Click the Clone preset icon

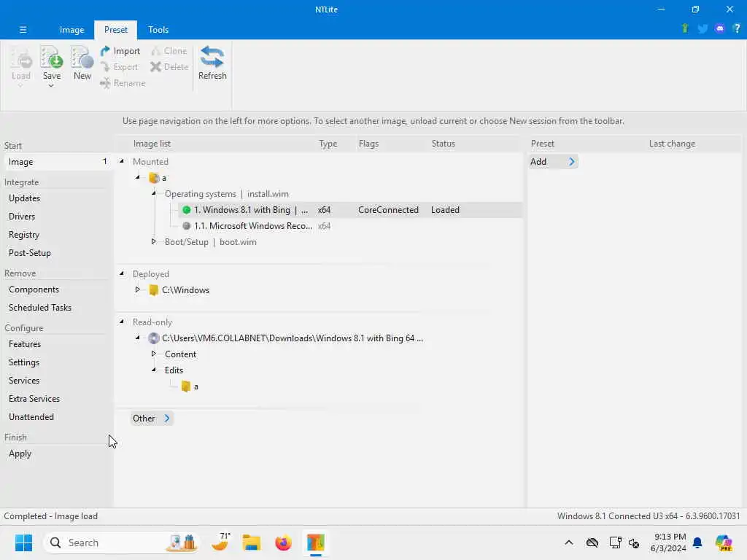[155, 51]
